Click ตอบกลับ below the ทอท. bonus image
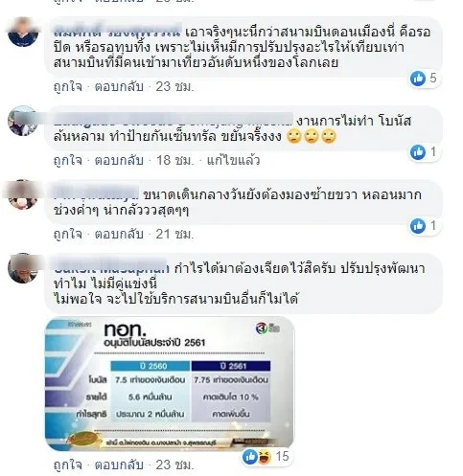 (119, 465)
